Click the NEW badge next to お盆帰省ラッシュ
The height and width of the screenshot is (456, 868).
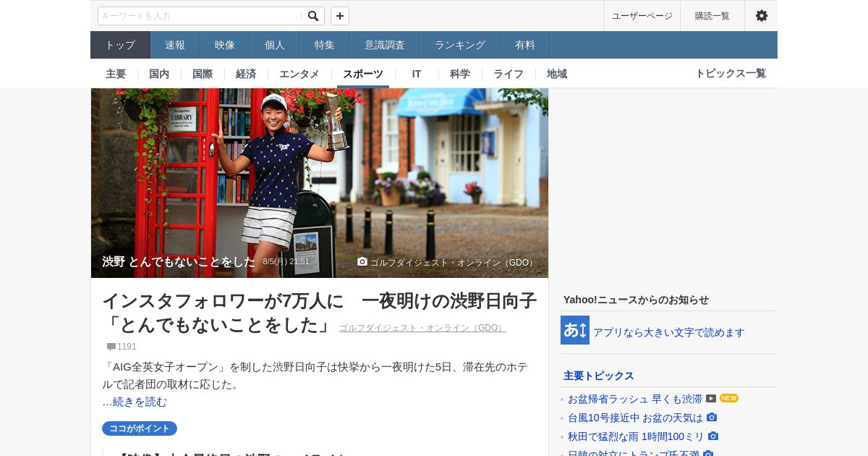[x=729, y=398]
